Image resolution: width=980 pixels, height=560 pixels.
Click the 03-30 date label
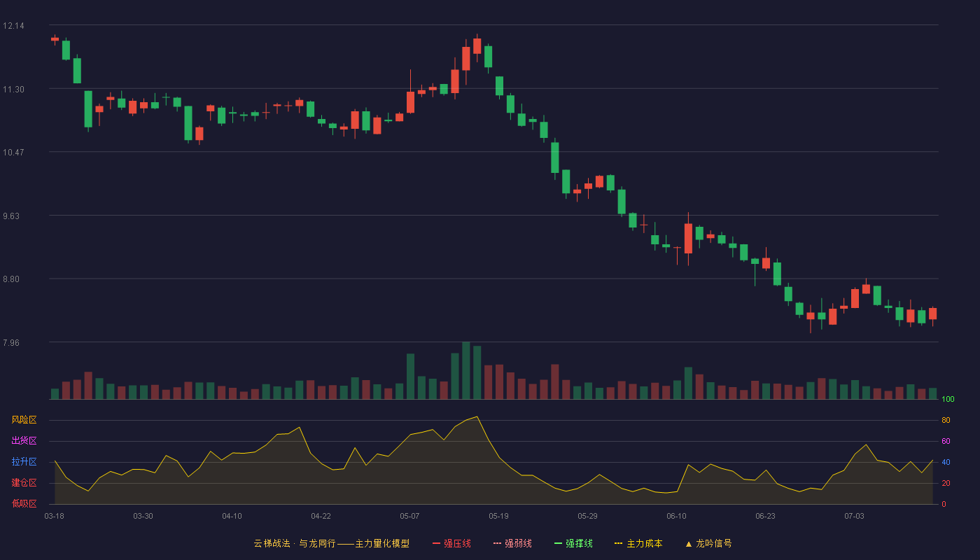(x=143, y=516)
